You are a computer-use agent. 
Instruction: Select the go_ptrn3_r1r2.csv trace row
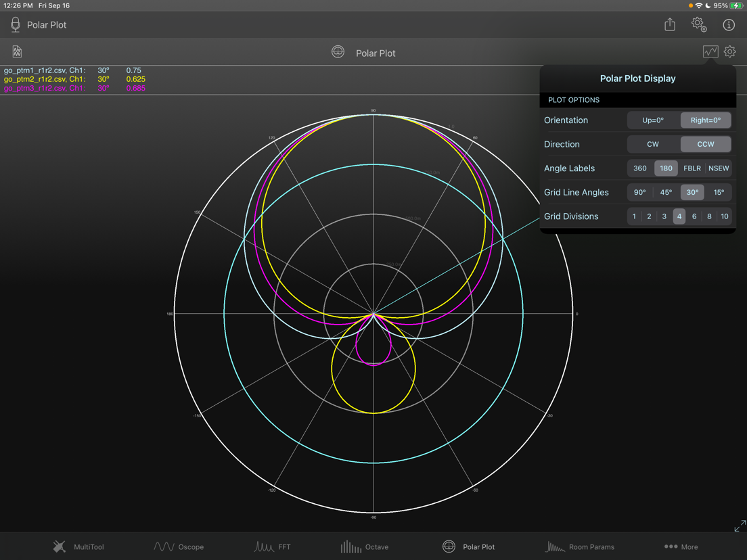[x=74, y=88]
